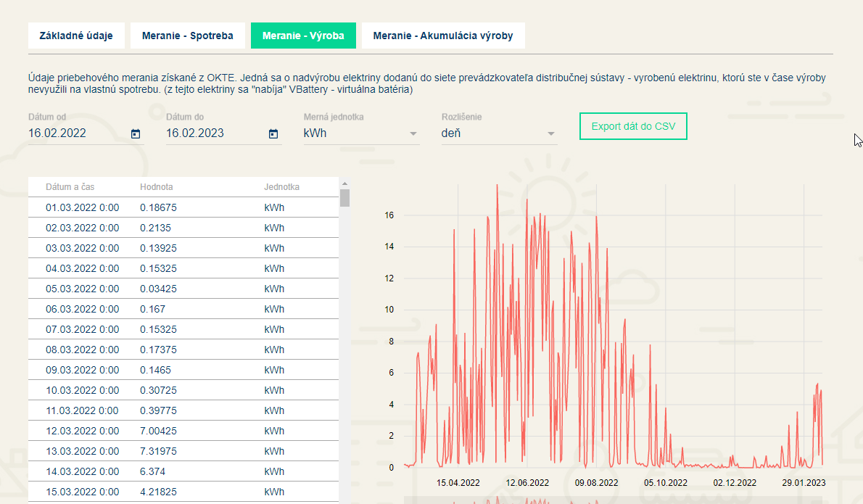Click the value 0.17375 in the table

(158, 350)
